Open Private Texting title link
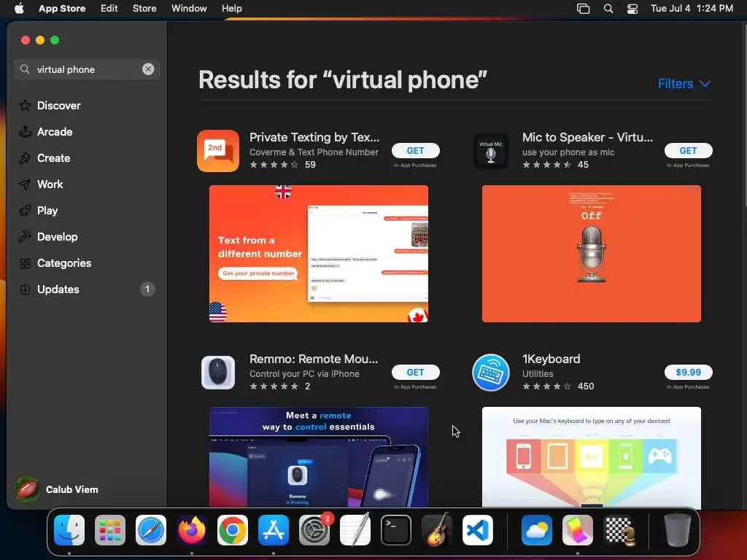This screenshot has height=560, width=747. 314,137
